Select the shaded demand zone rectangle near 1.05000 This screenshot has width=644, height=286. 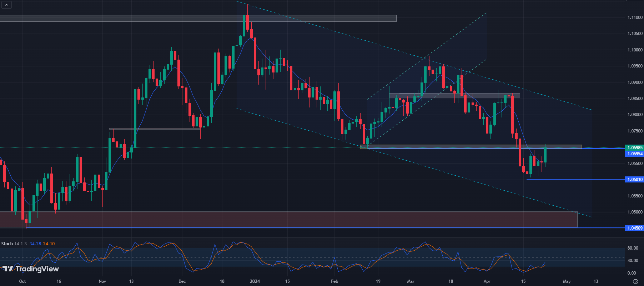[288, 219]
